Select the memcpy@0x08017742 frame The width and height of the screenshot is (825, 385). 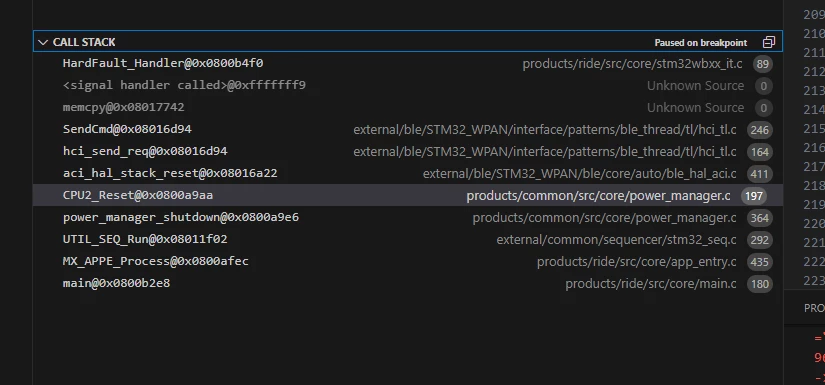pyautogui.click(x=407, y=108)
